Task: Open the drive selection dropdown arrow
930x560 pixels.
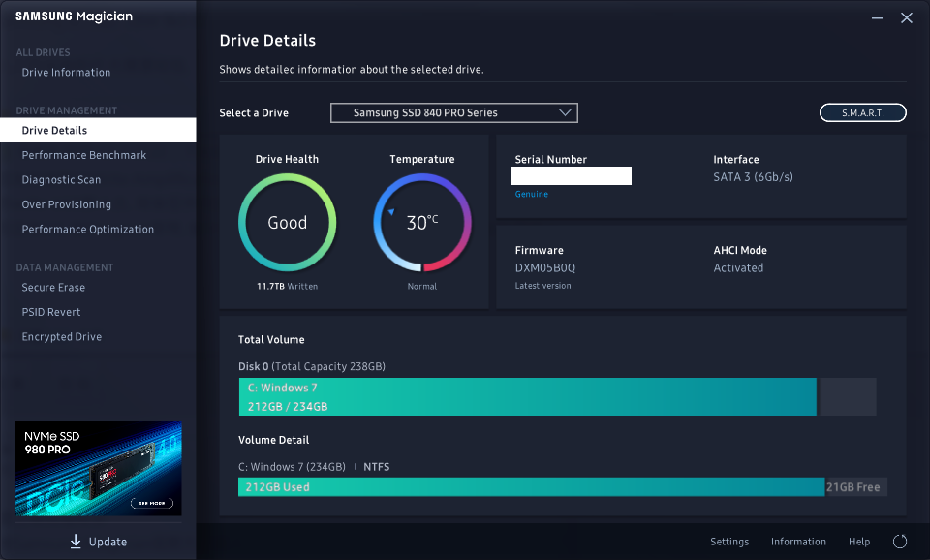Action: coord(565,112)
